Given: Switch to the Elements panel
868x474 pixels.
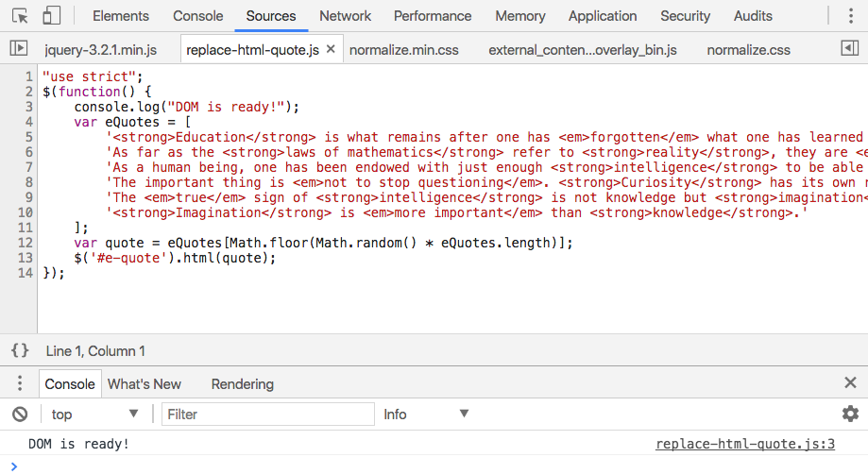Looking at the screenshot, I should [121, 16].
